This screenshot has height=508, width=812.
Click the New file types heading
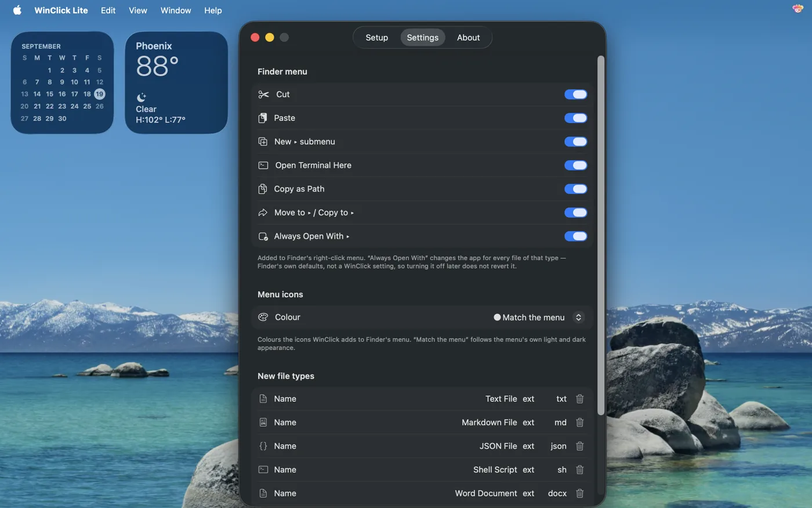click(x=286, y=376)
